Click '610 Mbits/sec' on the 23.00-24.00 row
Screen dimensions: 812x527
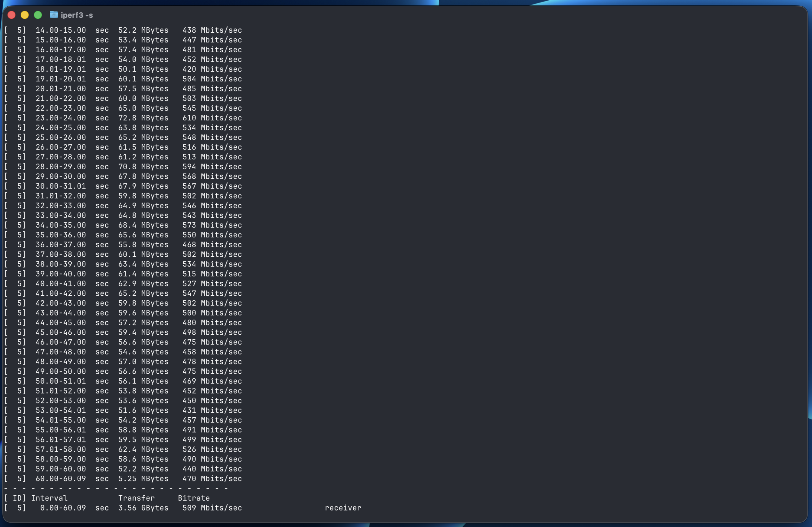212,118
